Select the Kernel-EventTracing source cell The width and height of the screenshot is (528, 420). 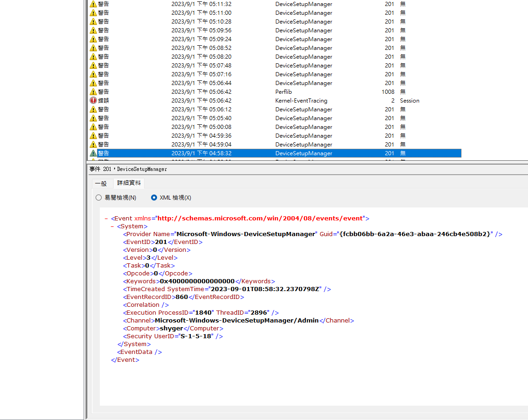(x=301, y=101)
